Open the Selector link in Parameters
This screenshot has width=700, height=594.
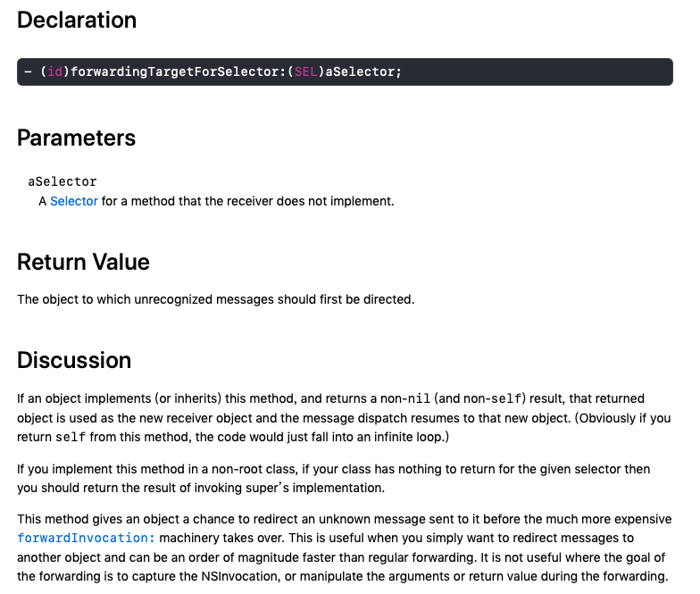[73, 202]
